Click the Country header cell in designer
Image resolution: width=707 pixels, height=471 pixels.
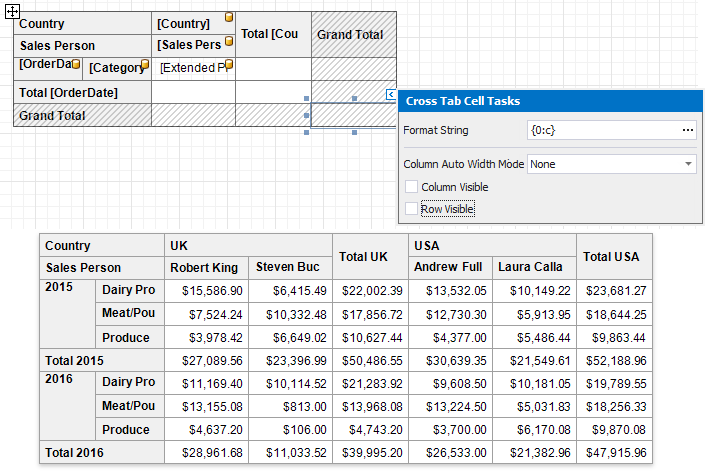(x=82, y=23)
